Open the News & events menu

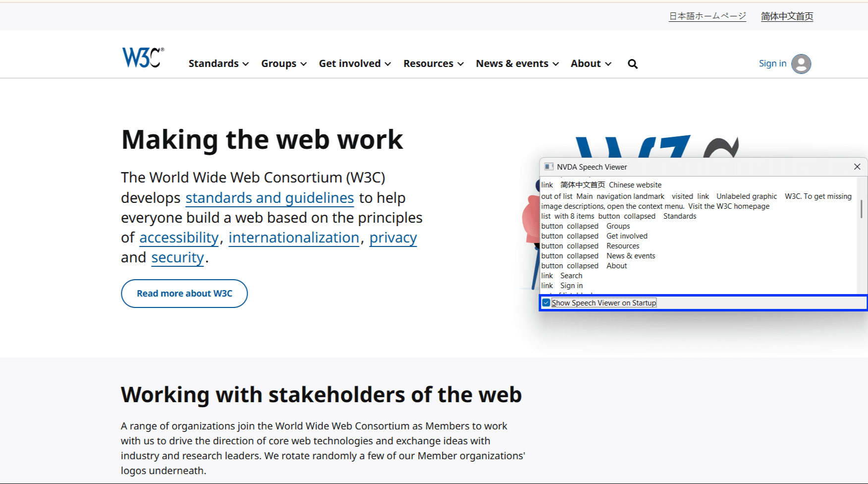517,64
